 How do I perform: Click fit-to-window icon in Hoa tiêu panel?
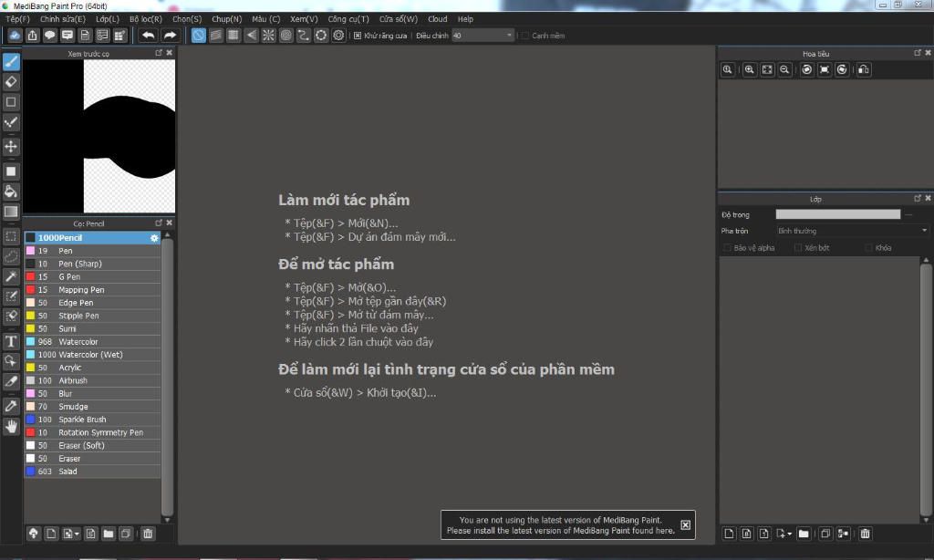coord(767,69)
